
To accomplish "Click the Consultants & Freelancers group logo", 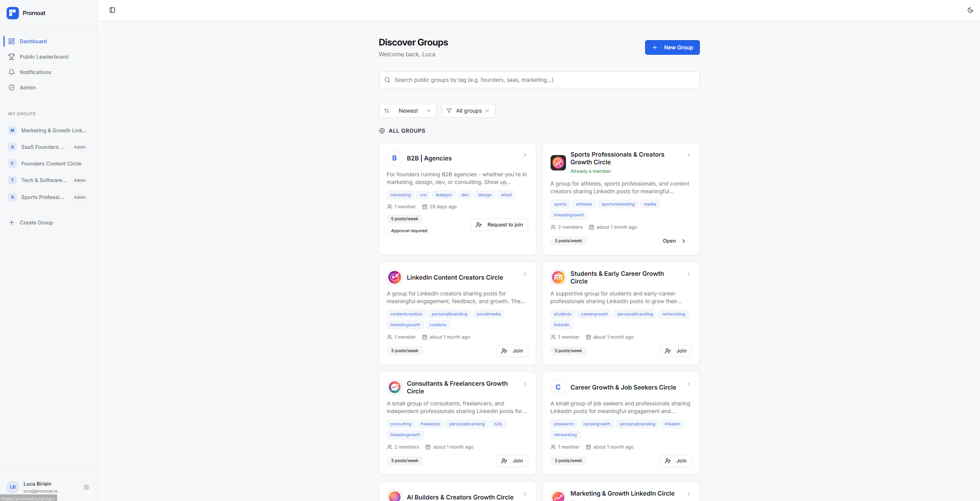I will point(394,387).
